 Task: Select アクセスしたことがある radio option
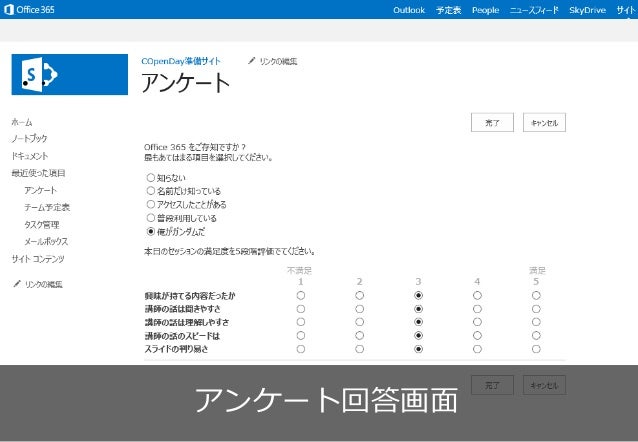click(151, 204)
